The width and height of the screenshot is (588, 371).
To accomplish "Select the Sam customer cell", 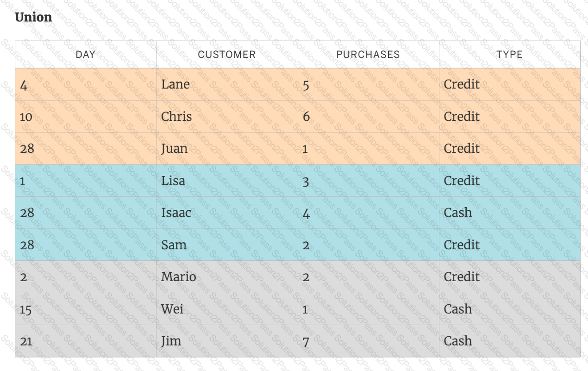I will [174, 245].
